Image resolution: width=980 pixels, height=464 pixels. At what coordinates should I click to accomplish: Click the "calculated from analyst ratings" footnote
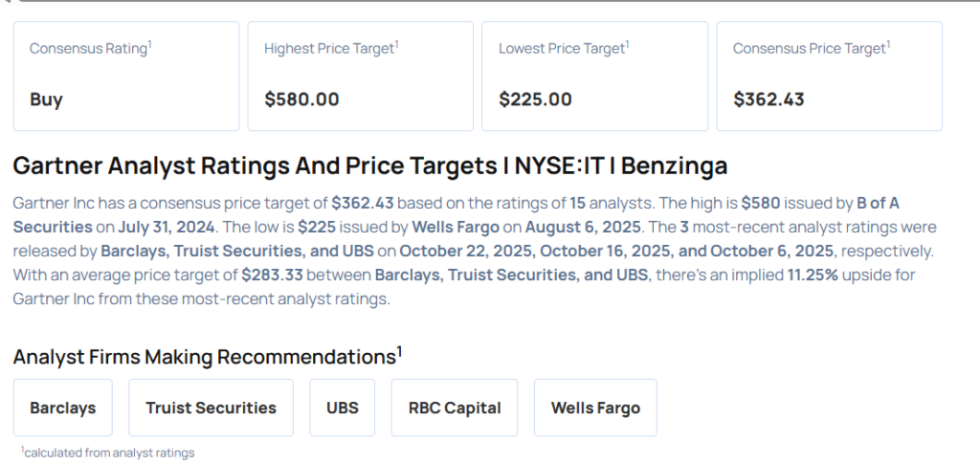click(x=108, y=453)
